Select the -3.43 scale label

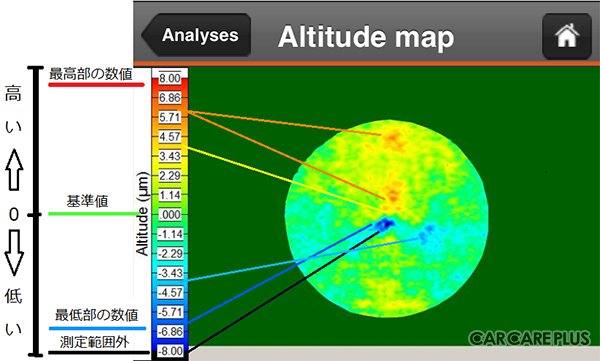pyautogui.click(x=171, y=273)
